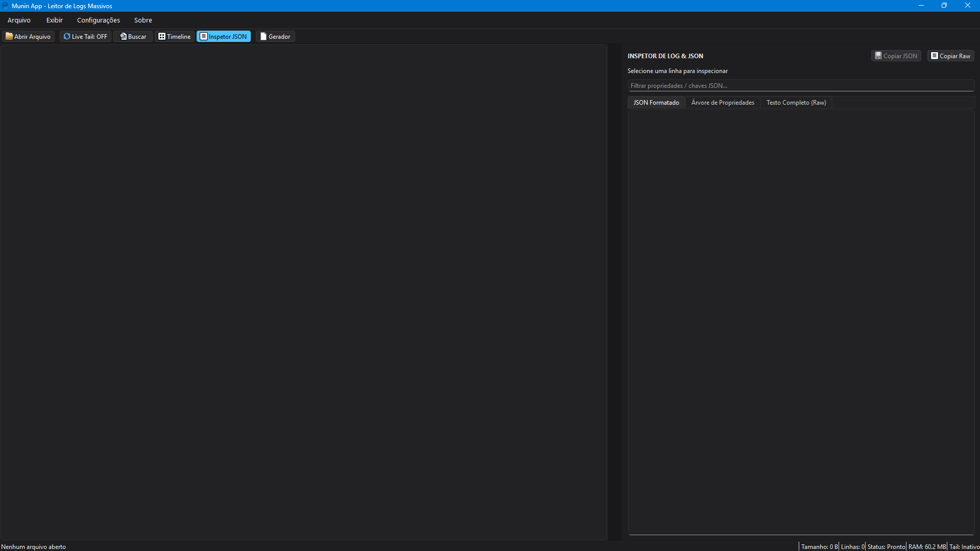Toggle the Inspetor JSON panel
This screenshot has width=980, height=551.
click(x=224, y=36)
